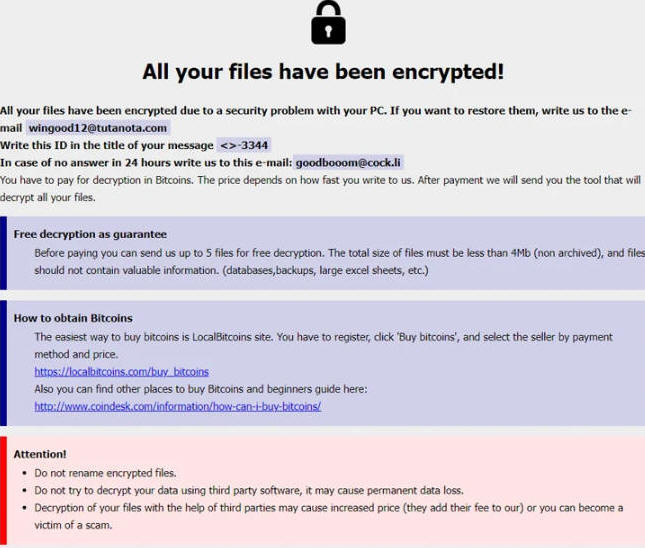The height and width of the screenshot is (548, 645).
Task: Click the blue bar beside Free decryption section
Action: coord(3,253)
